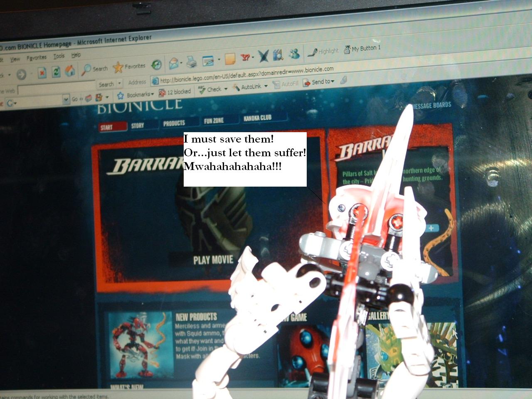The width and height of the screenshot is (532, 399).
Task: Click the eraser-style highlighter icon after Send to
Action: [343, 80]
